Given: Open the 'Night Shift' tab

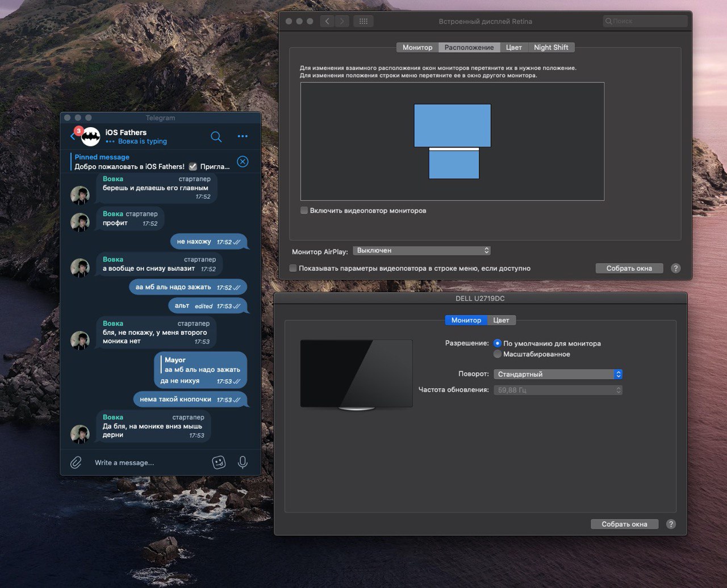Looking at the screenshot, I should (551, 47).
